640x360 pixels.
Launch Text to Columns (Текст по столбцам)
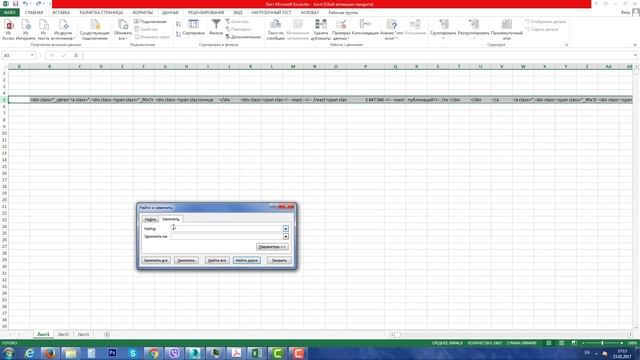276,29
